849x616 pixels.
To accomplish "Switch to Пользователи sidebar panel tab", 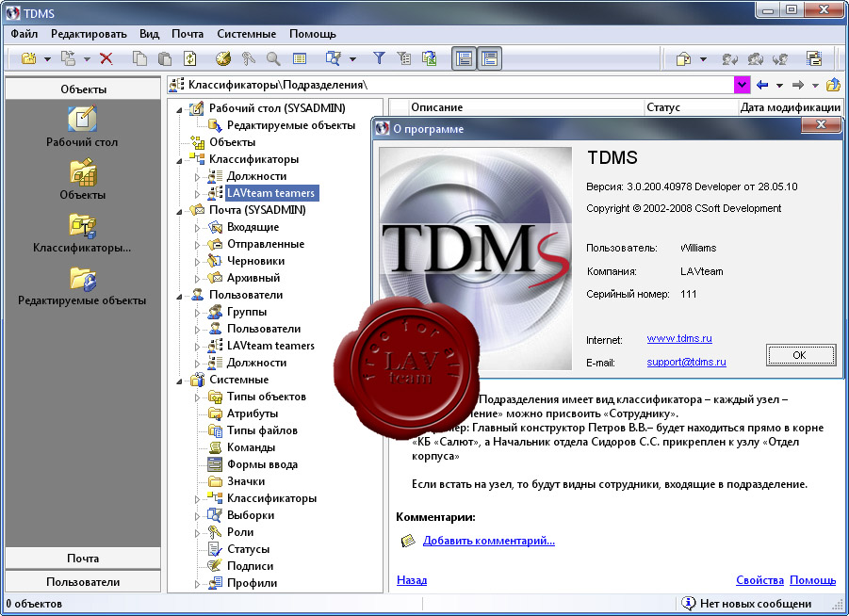I will (x=83, y=582).
